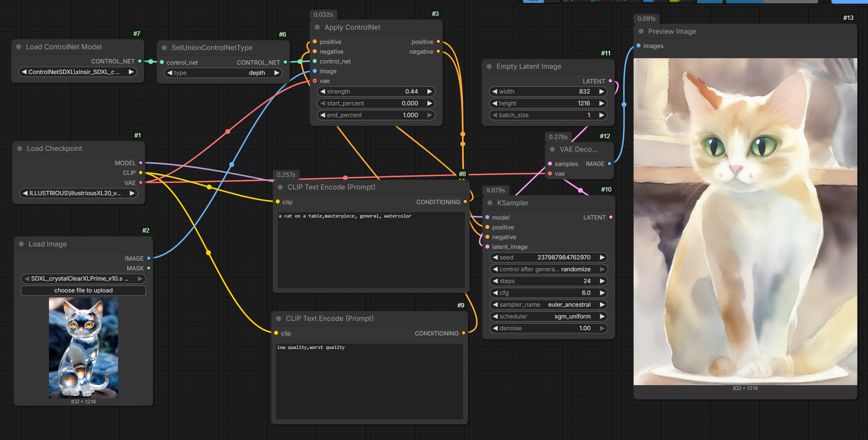Open the scheduler sgm_uniform selector
Image resolution: width=868 pixels, height=440 pixels.
coord(548,316)
